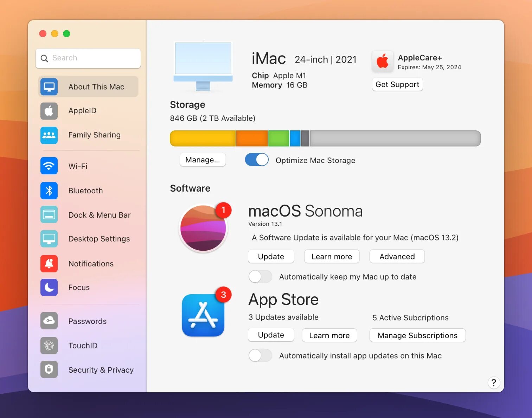532x418 pixels.
Task: Click the yellow segment of storage bar
Action: [203, 139]
